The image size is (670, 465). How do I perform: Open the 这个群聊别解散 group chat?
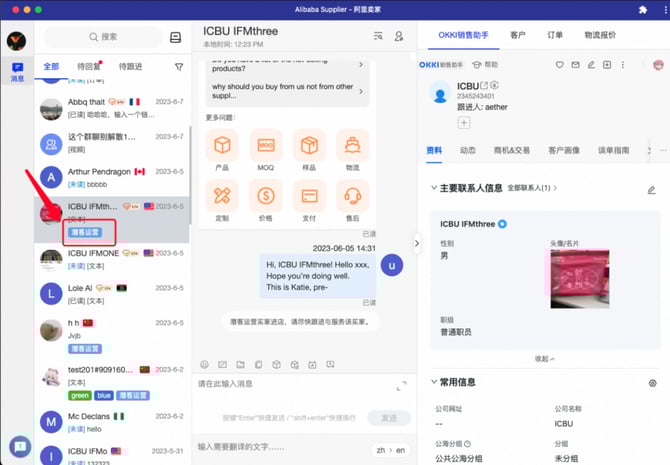click(112, 143)
